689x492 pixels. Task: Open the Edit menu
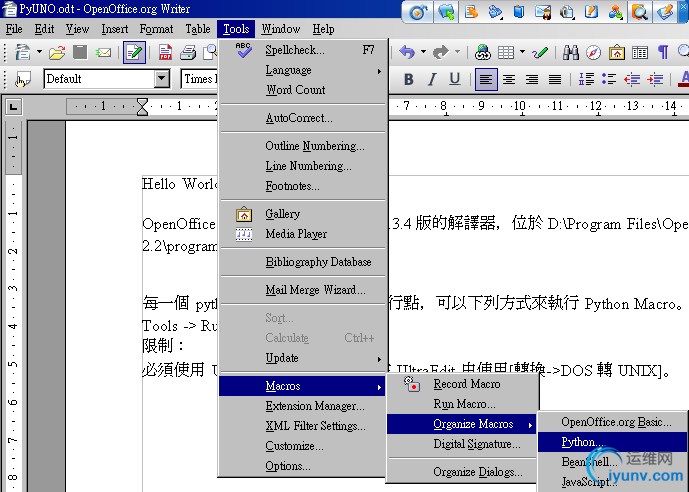[x=44, y=29]
